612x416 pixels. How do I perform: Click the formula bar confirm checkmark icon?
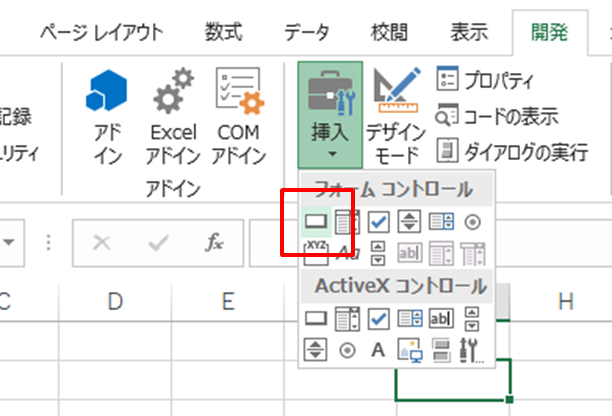point(158,243)
